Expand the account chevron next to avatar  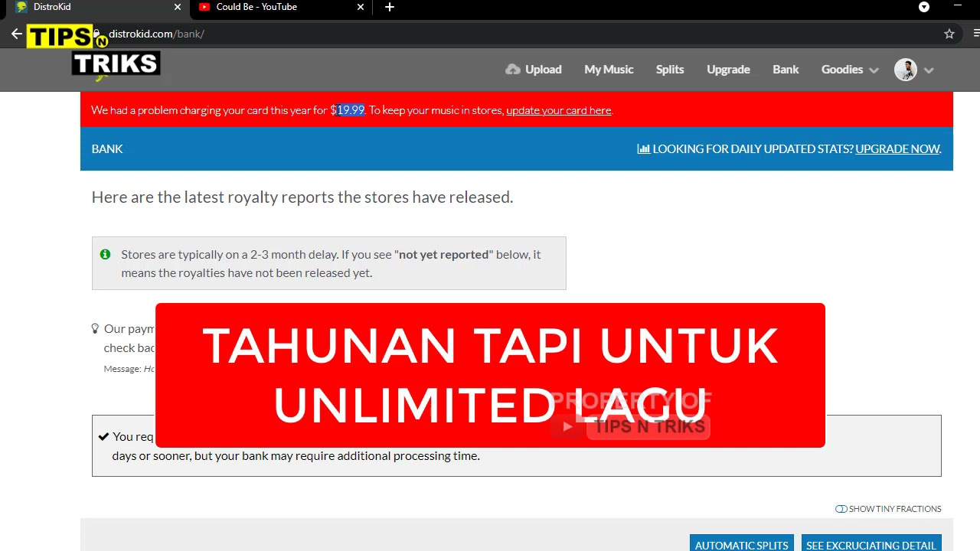point(929,70)
